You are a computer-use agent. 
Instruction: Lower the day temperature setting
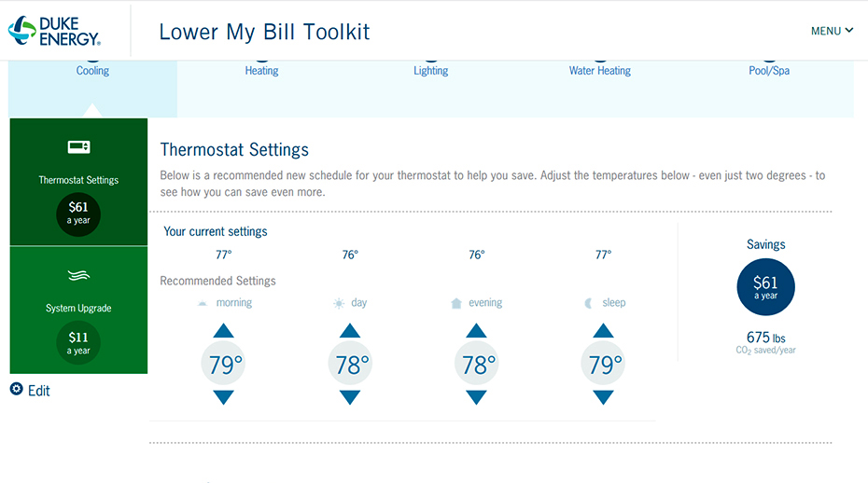[350, 397]
